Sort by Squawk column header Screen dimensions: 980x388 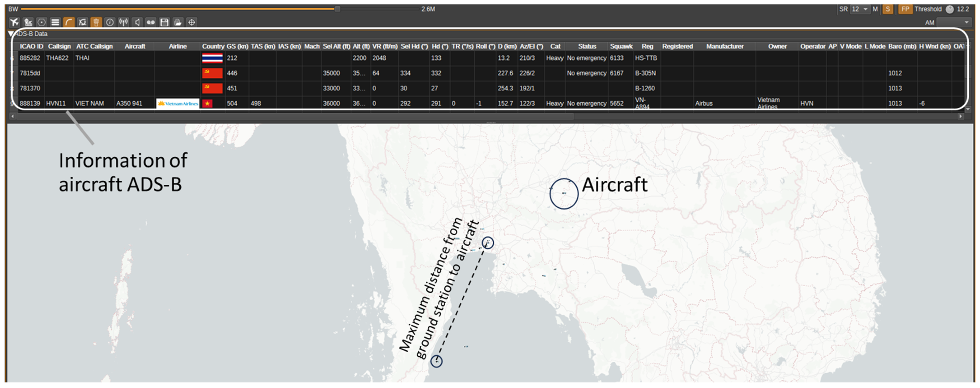(621, 46)
